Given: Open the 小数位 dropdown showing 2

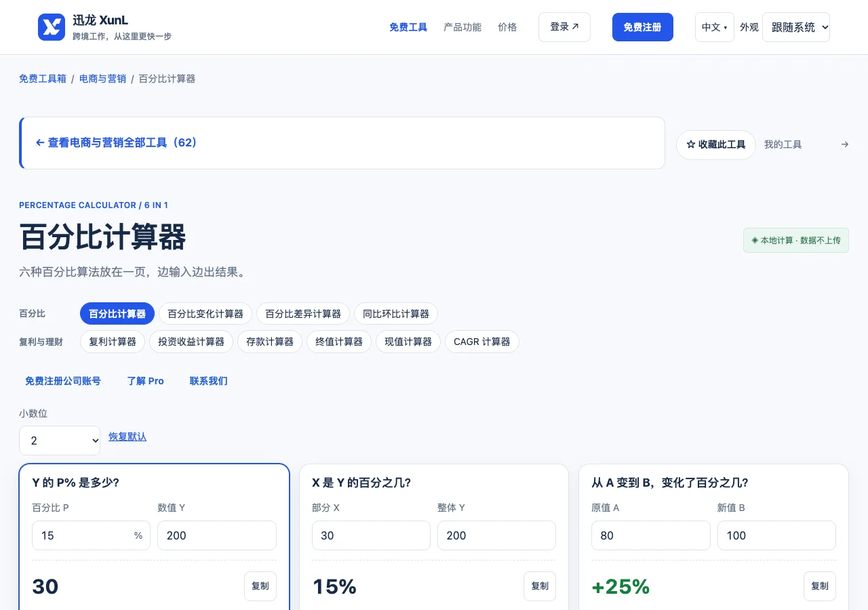Looking at the screenshot, I should point(60,441).
